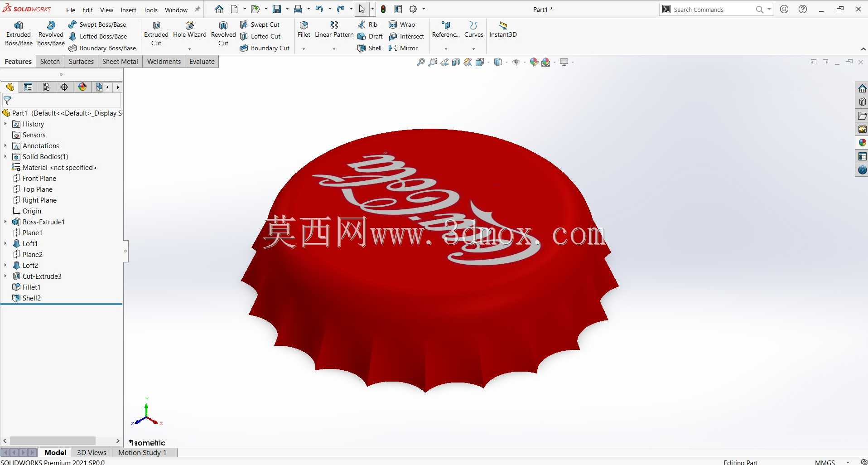
Task: Activate the Intersect feature
Action: 406,36
